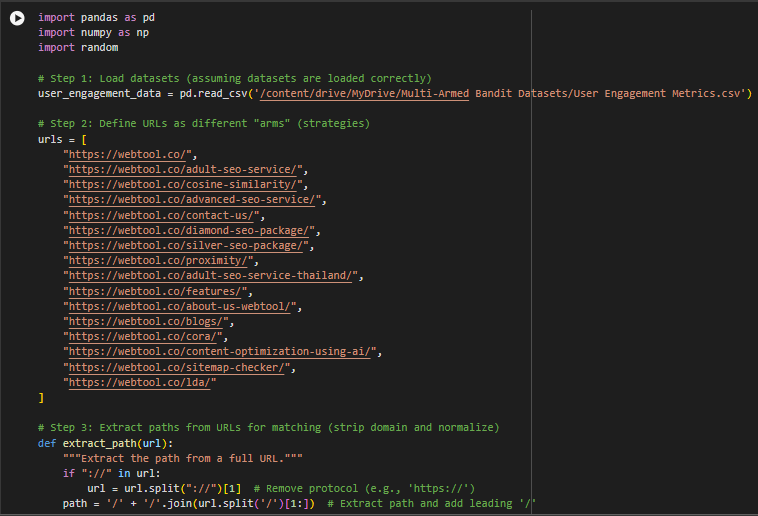Open the lda URL link

click(x=140, y=382)
